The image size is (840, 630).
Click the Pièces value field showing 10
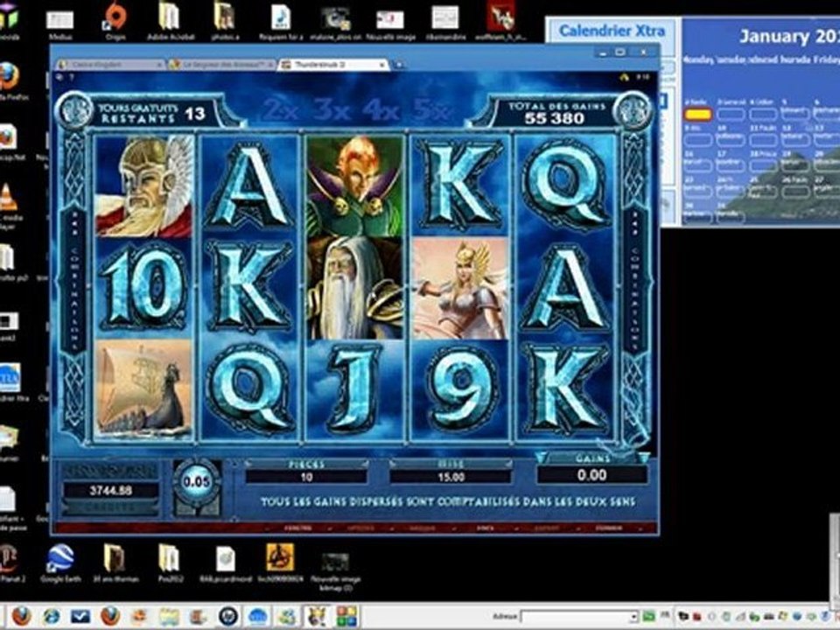coord(305,477)
